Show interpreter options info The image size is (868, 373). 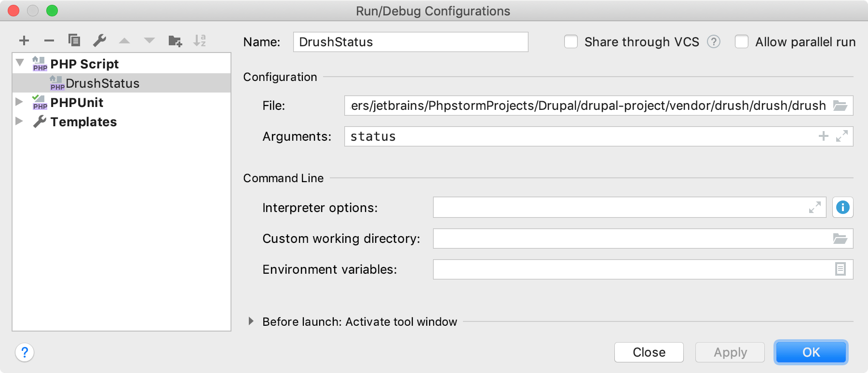pyautogui.click(x=842, y=207)
